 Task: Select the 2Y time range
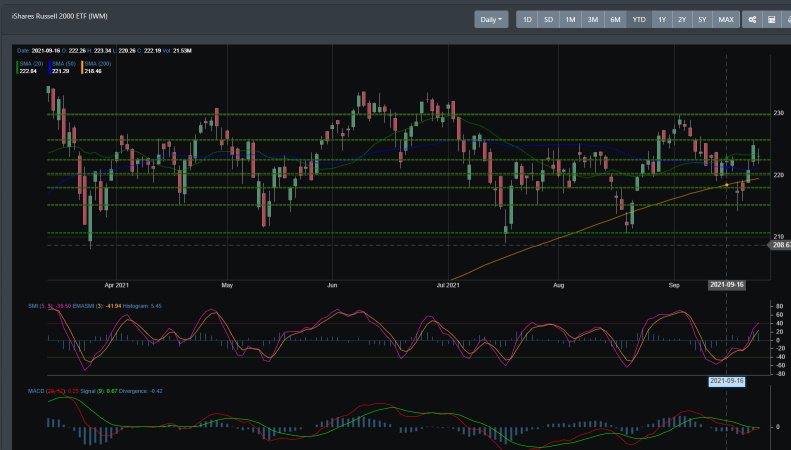[682, 20]
